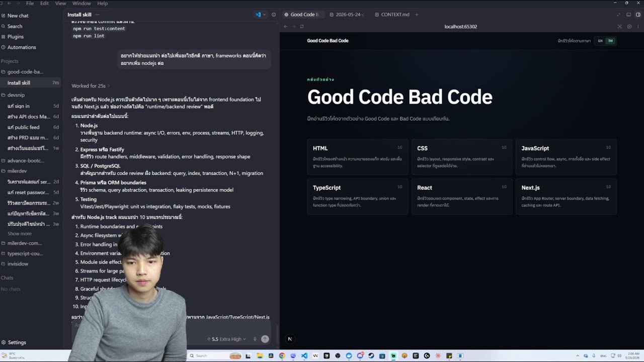644x362 pixels.
Task: Click the info icon beside VS Code dropdown
Action: 274,15
